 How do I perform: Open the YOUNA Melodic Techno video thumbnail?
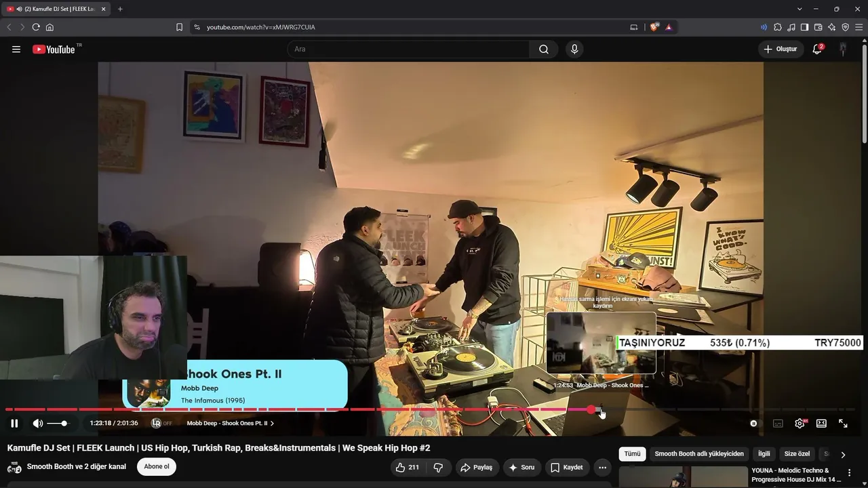click(x=682, y=477)
